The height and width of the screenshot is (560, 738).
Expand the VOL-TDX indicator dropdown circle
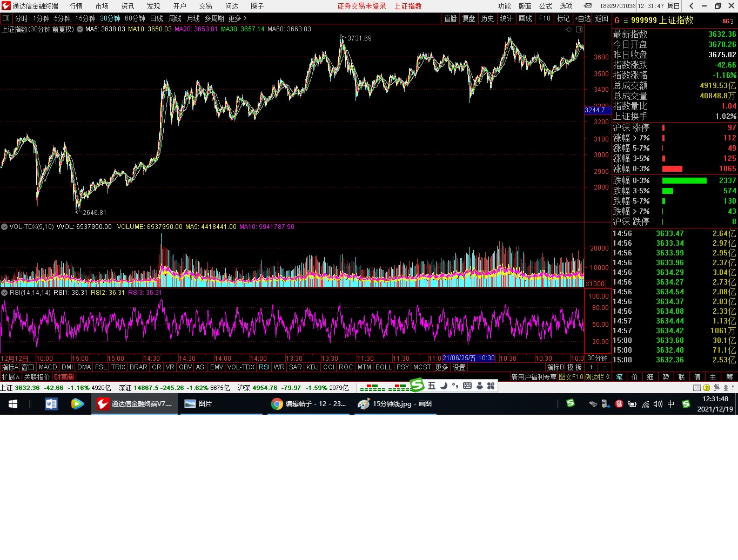[4, 227]
